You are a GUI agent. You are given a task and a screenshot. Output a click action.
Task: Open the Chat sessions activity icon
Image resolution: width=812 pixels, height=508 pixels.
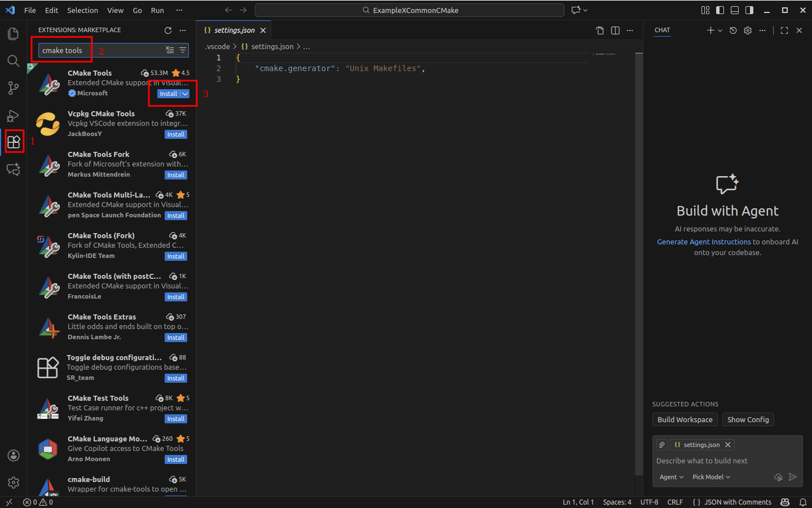coord(13,169)
